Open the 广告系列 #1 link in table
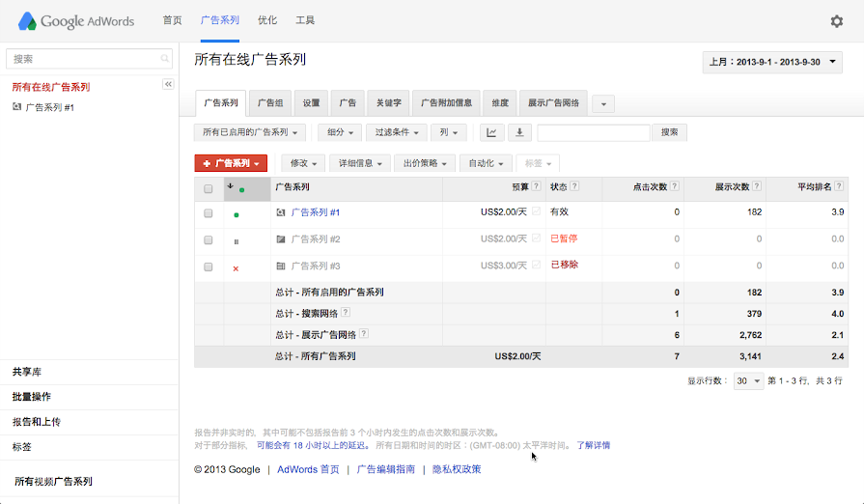The height and width of the screenshot is (504, 864). point(315,212)
